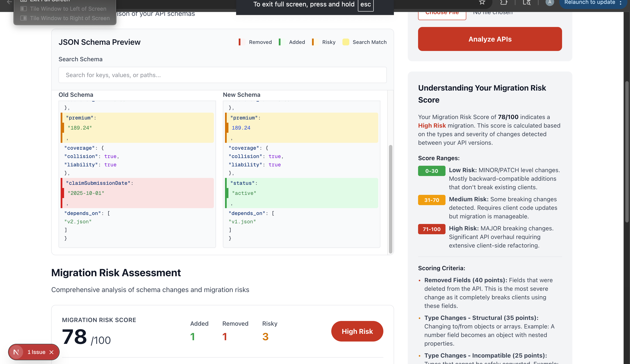Click the browser back arrow

9,2
